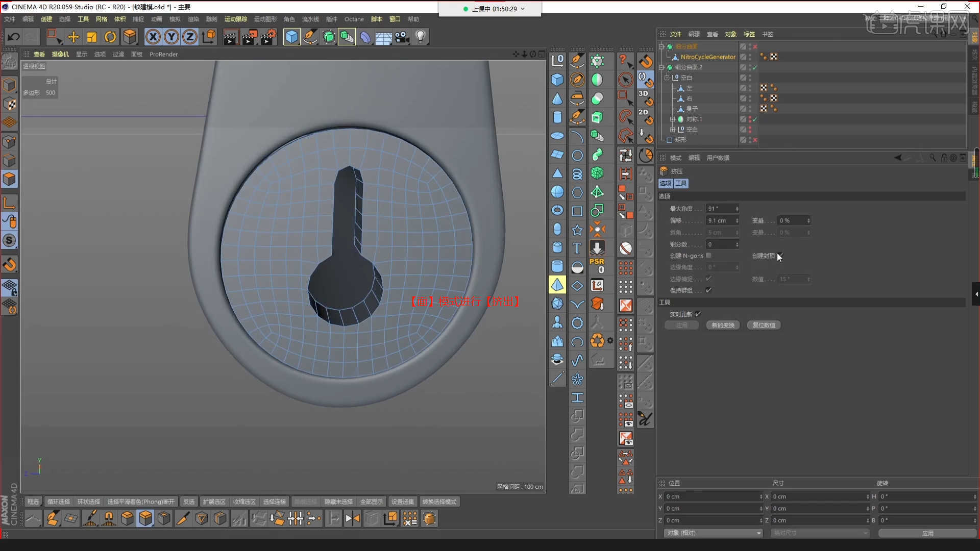Viewport: 980px width, 551px height.
Task: Switch to the 工具 tab in attributes
Action: (x=681, y=183)
